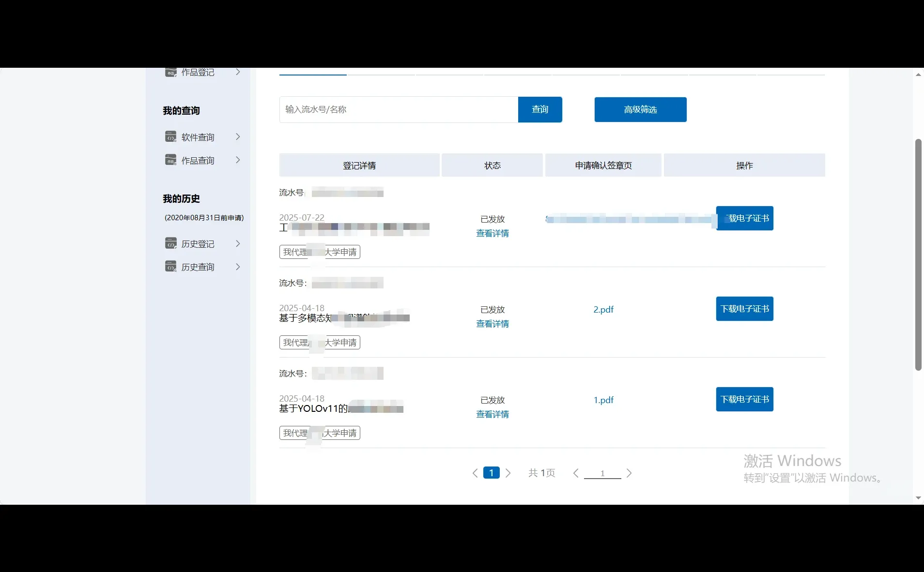Switch to the 状态 column header tab
The width and height of the screenshot is (924, 572).
[493, 165]
